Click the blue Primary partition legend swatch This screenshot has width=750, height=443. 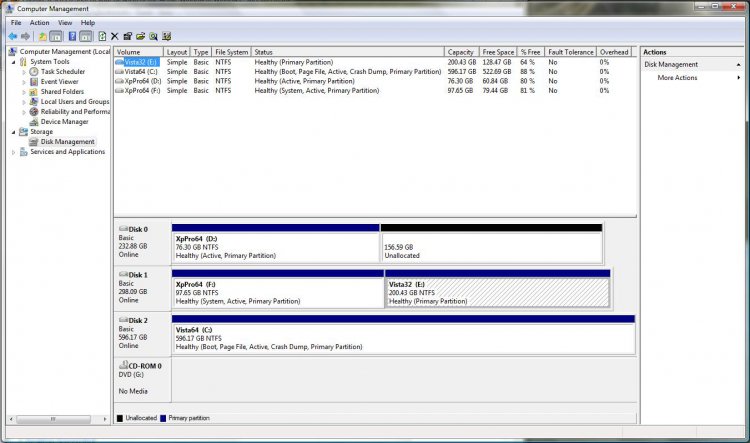pyautogui.click(x=163, y=418)
